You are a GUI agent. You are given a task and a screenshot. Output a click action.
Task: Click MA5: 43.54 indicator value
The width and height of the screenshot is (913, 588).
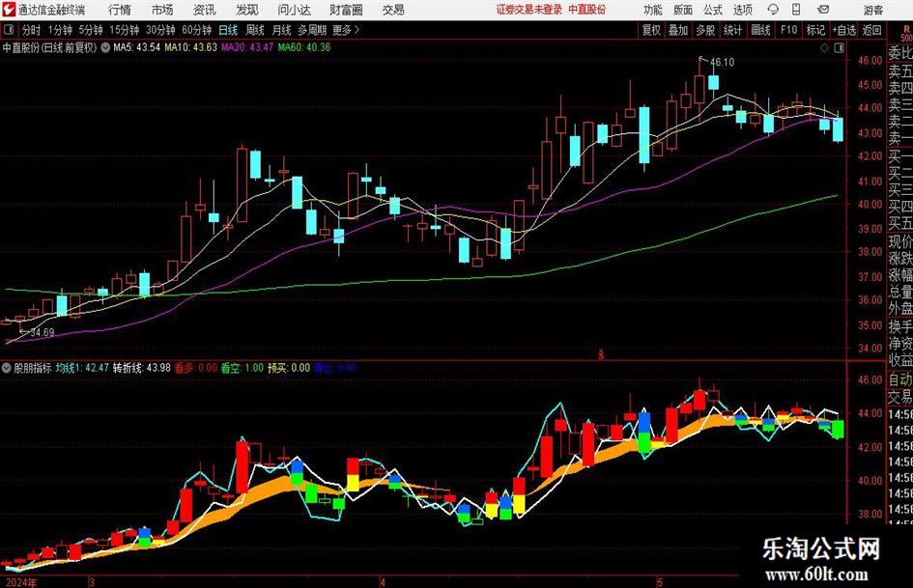tap(136, 47)
